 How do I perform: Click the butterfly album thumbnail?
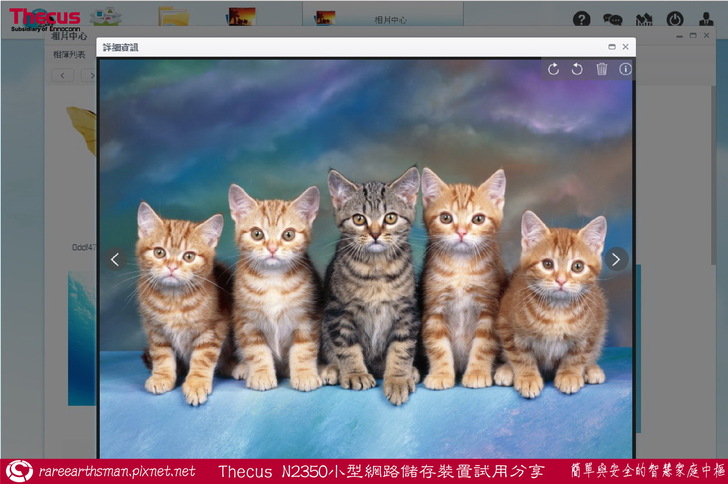[x=82, y=128]
